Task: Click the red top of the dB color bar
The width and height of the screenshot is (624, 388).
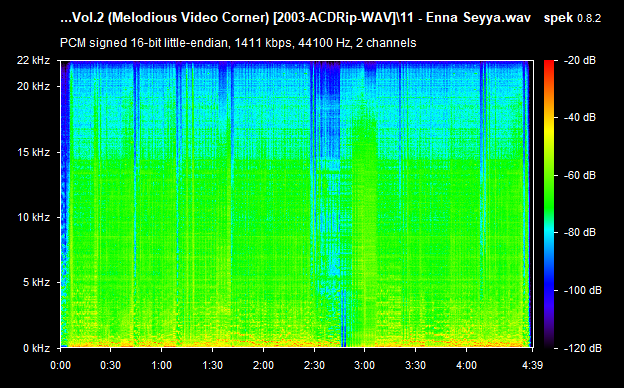Action: pos(549,64)
